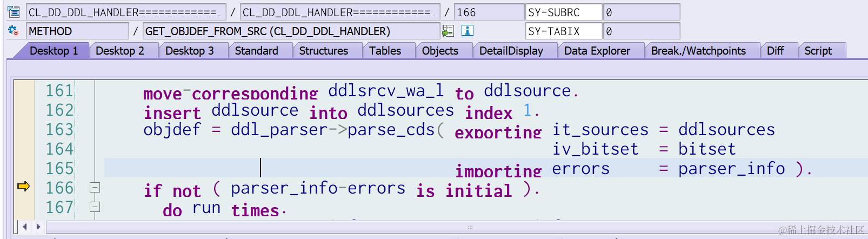
Task: Click line number 167 in the gutter
Action: click(x=59, y=207)
